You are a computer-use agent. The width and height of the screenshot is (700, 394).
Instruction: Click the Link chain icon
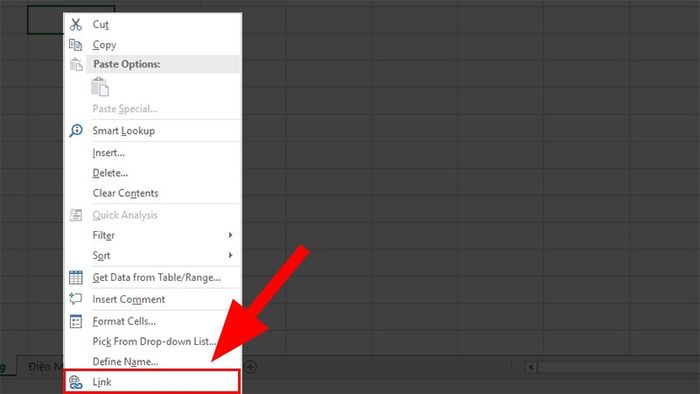[75, 382]
